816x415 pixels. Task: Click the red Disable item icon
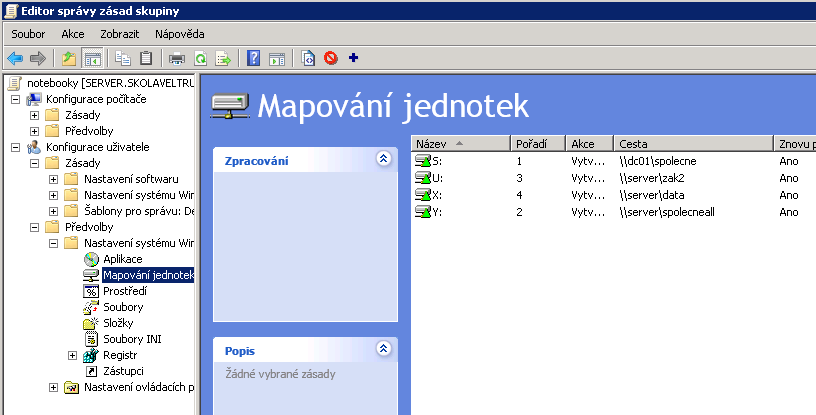pos(331,58)
